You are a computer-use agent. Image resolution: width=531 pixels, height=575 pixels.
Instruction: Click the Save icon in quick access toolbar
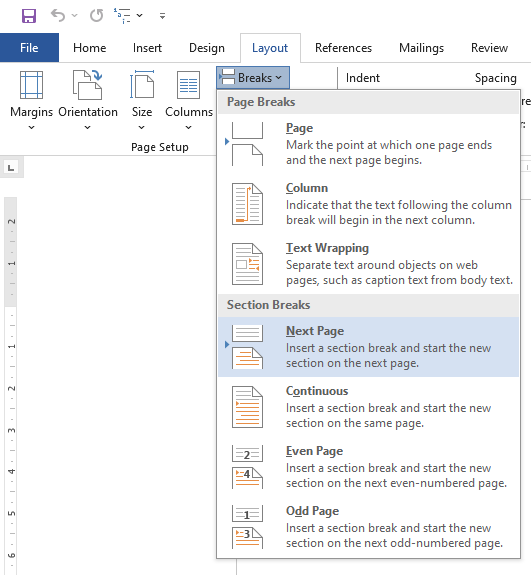point(29,16)
